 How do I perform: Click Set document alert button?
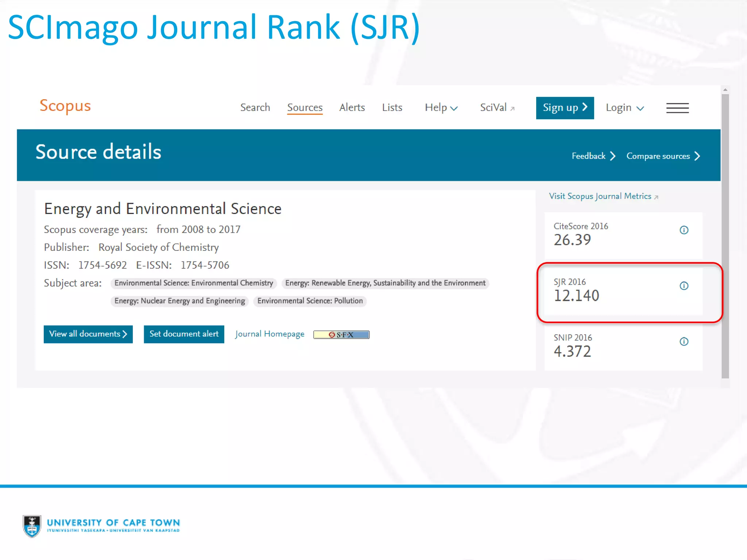[184, 334]
